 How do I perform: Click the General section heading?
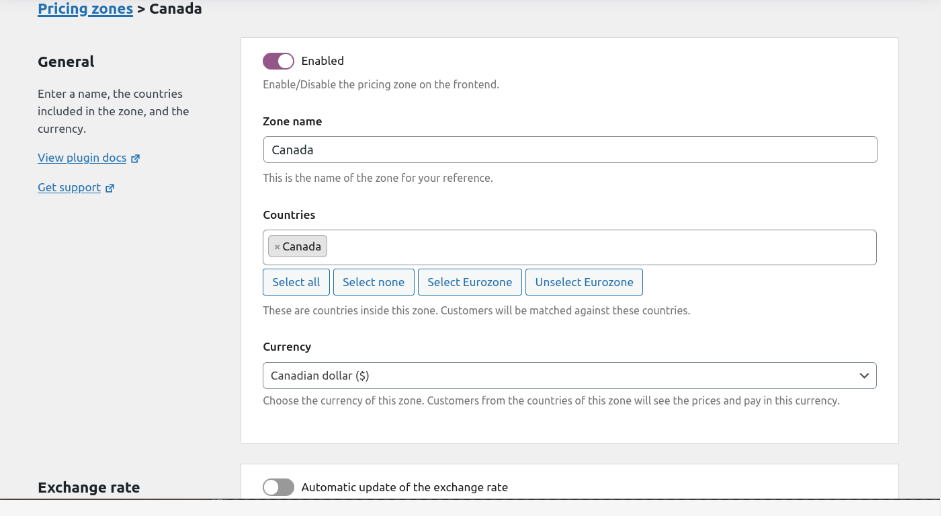coord(66,62)
